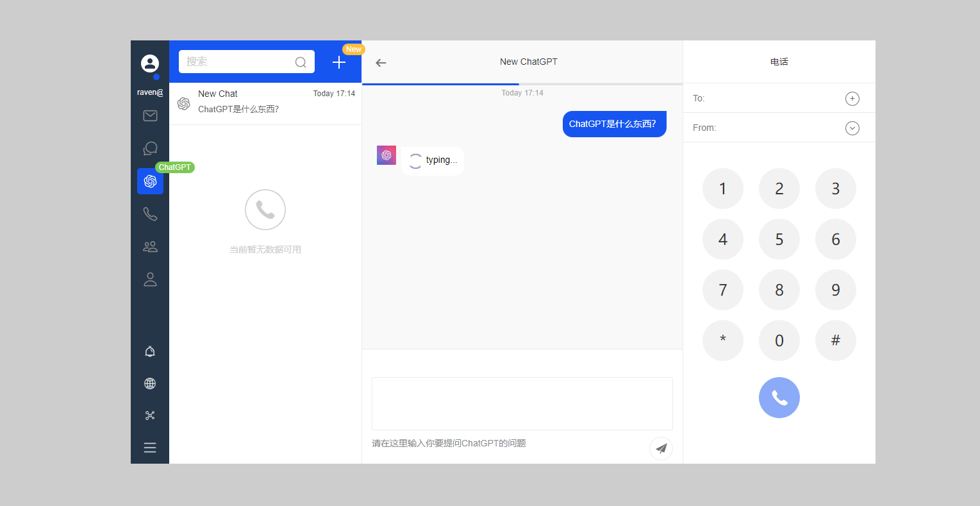The height and width of the screenshot is (506, 980).
Task: Click the empty state phone icon
Action: click(x=265, y=210)
